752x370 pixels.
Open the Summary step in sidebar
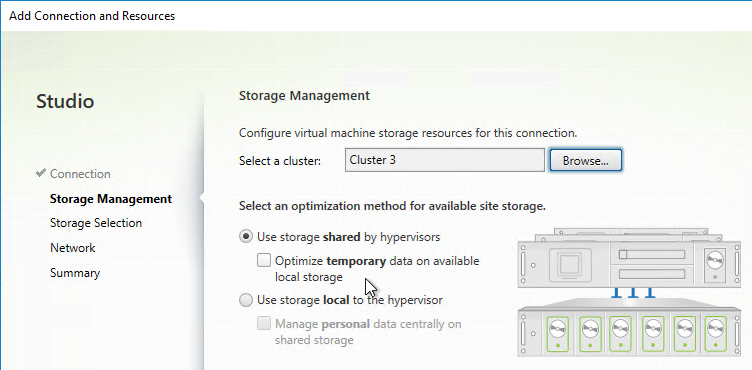[x=75, y=273]
